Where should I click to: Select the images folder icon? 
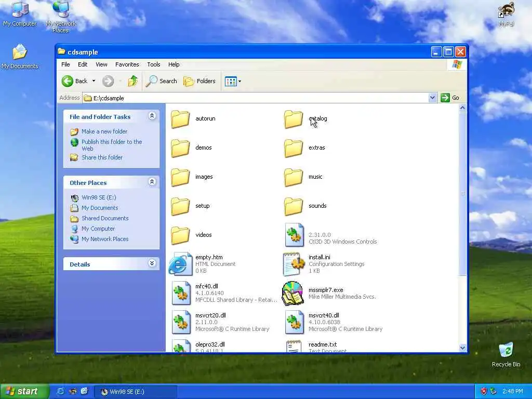click(180, 177)
